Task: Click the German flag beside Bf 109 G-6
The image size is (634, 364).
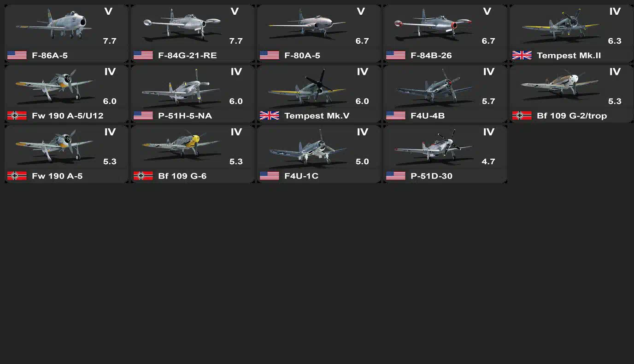Action: tap(143, 176)
